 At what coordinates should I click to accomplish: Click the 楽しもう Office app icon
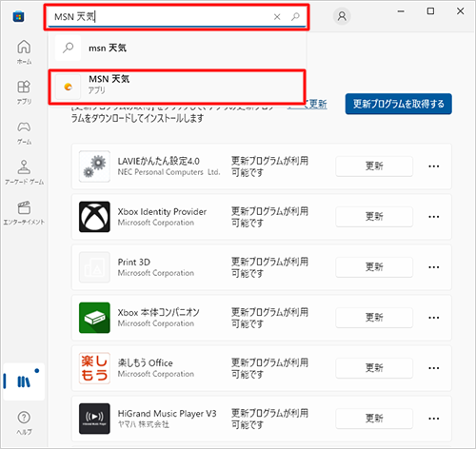click(94, 368)
